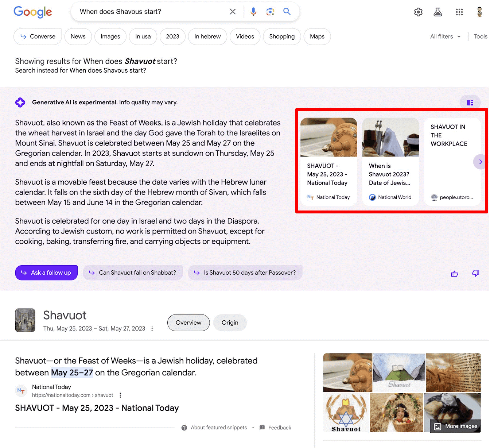490x448 pixels.
Task: Select the Converse chip
Action: tap(38, 36)
